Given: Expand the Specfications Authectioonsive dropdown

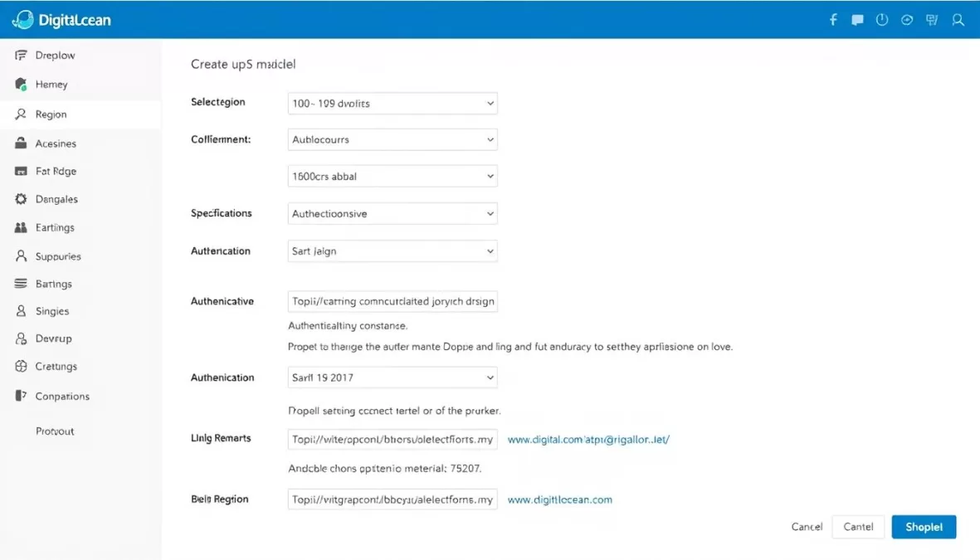Looking at the screenshot, I should (392, 213).
